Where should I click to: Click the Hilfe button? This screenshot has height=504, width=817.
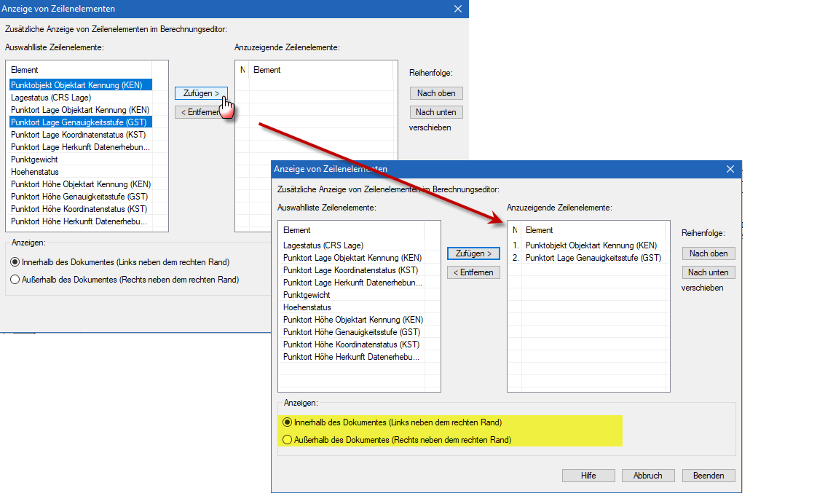click(x=588, y=476)
